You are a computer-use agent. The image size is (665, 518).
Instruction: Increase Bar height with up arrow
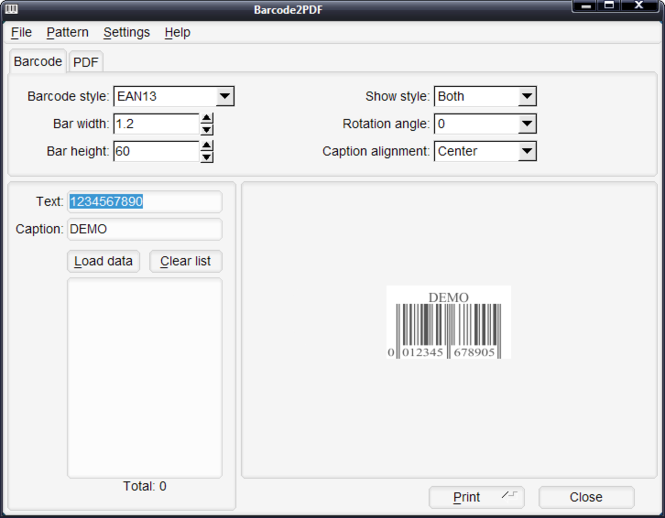(207, 146)
